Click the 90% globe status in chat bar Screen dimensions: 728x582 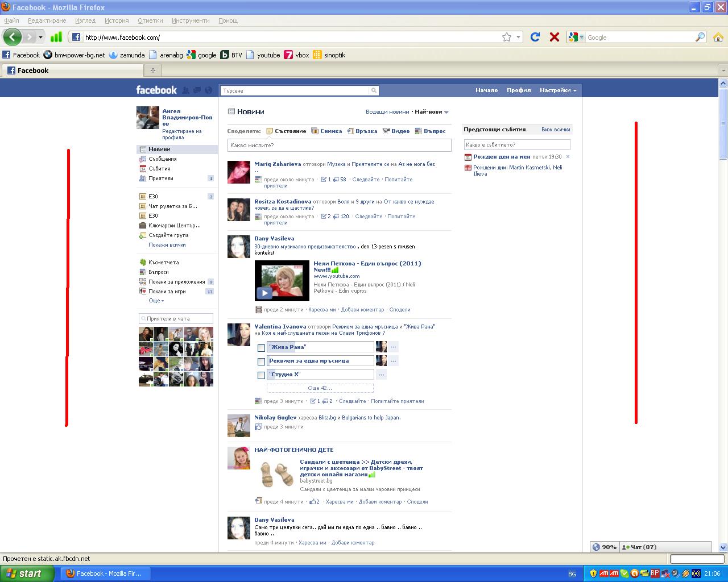(604, 547)
